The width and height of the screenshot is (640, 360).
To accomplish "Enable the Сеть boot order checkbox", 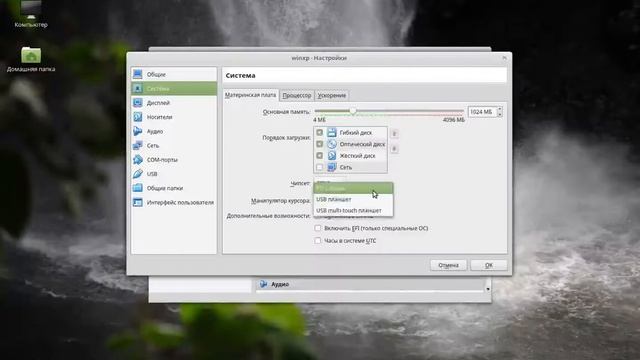I will tap(320, 167).
